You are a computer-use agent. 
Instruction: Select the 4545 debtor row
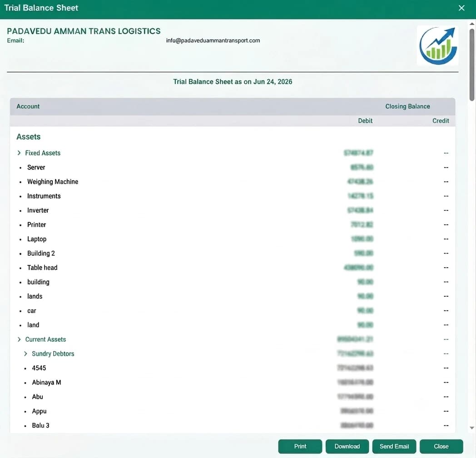point(233,368)
